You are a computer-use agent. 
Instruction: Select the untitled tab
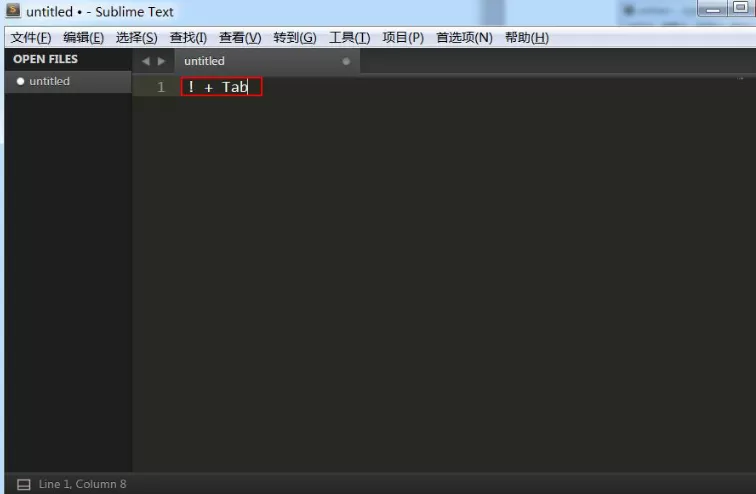tap(267, 61)
